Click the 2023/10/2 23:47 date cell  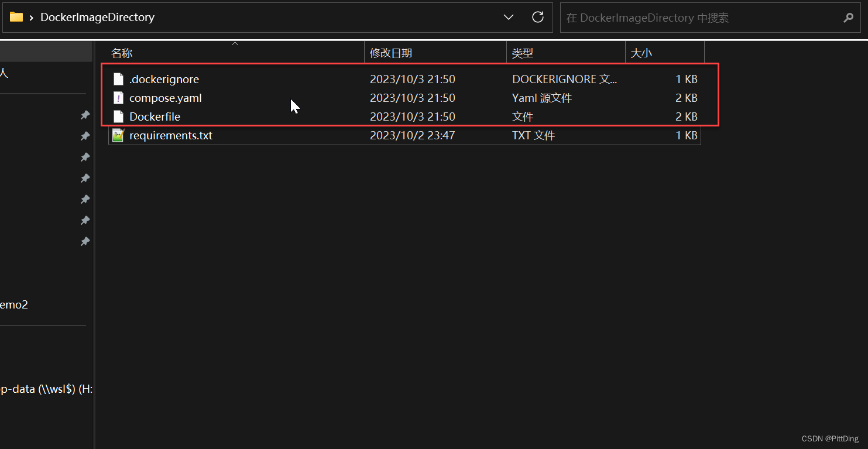(x=413, y=135)
